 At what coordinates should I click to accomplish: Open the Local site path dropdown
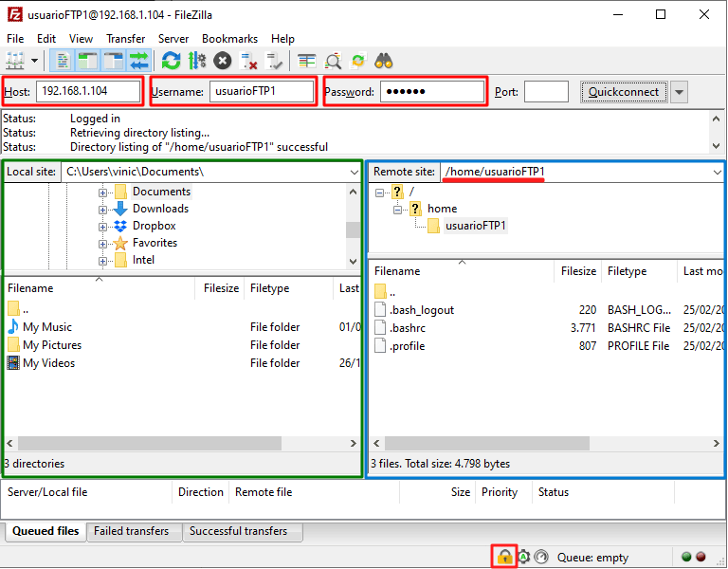point(354,173)
